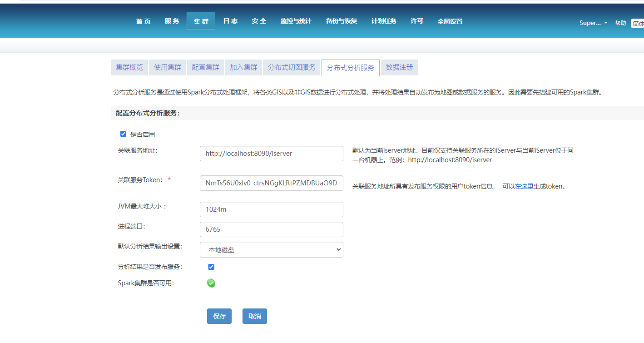Switch to the 使用集群 tab
This screenshot has width=644, height=343.
click(x=168, y=67)
